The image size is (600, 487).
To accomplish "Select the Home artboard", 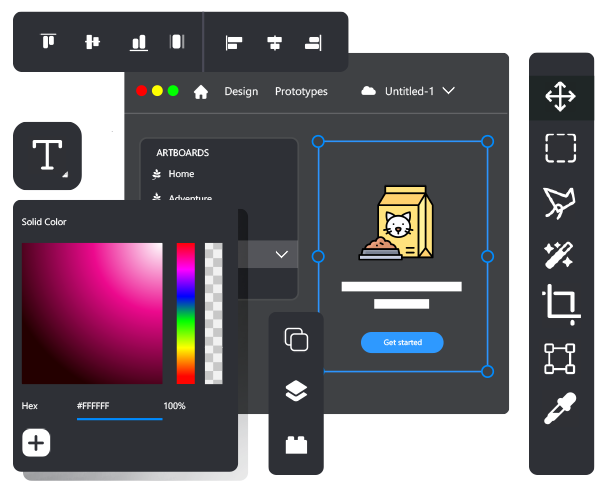I will (181, 174).
